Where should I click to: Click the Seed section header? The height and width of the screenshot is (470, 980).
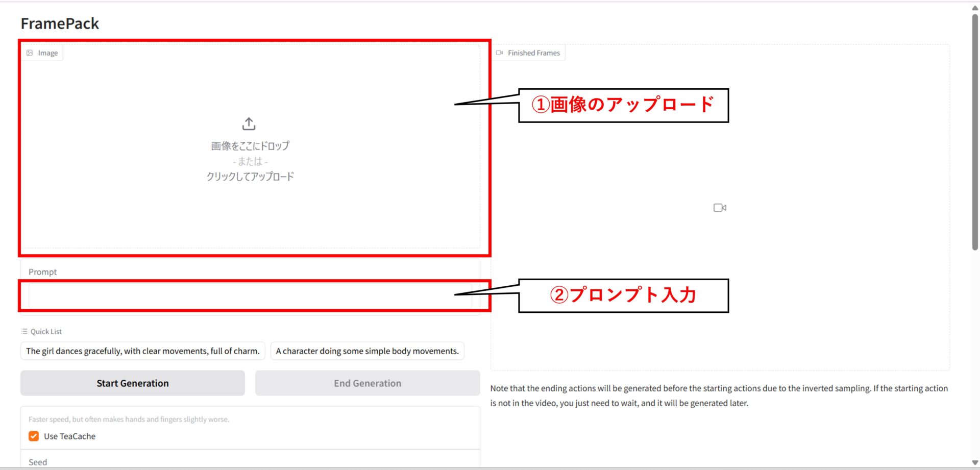pos(37,462)
